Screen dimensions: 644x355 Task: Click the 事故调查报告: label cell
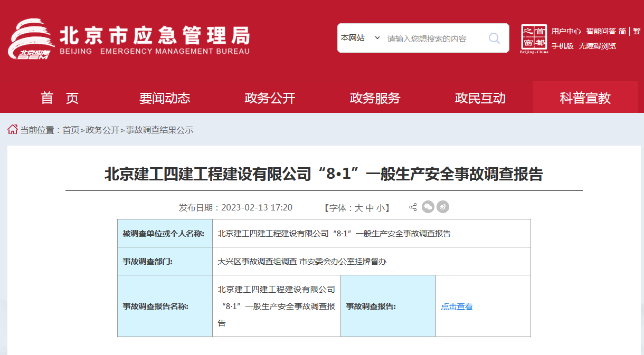tap(388, 306)
